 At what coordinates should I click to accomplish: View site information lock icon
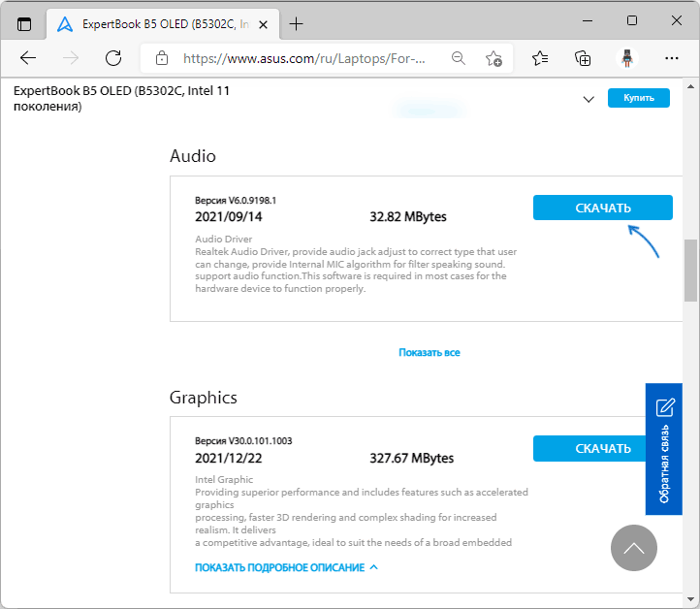(162, 58)
